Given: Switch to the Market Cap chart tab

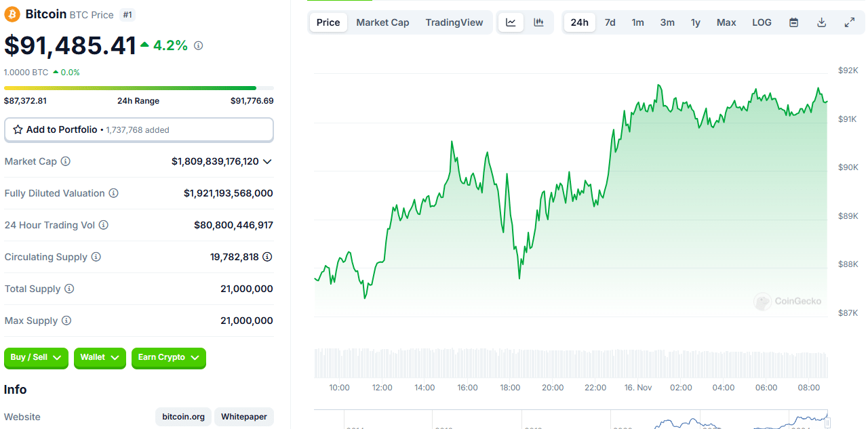Looking at the screenshot, I should pos(382,22).
